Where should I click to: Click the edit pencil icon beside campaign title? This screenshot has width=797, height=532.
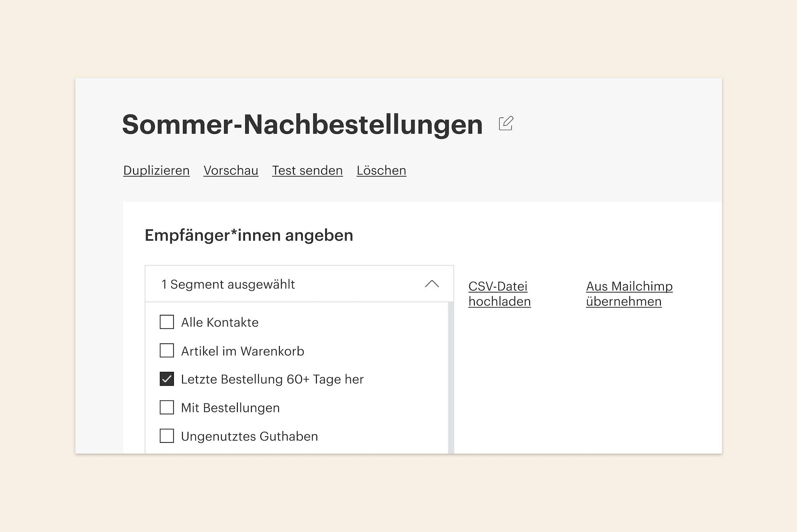point(506,123)
